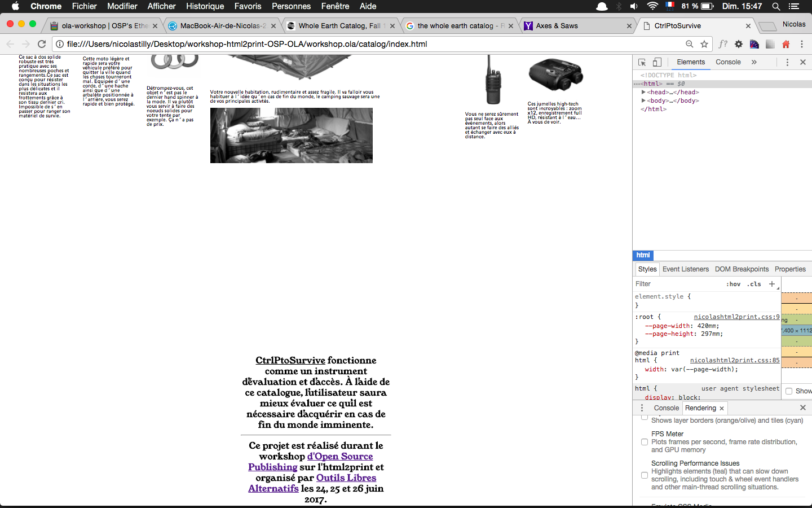This screenshot has height=508, width=812.
Task: Go back with the back arrow
Action: click(10, 44)
